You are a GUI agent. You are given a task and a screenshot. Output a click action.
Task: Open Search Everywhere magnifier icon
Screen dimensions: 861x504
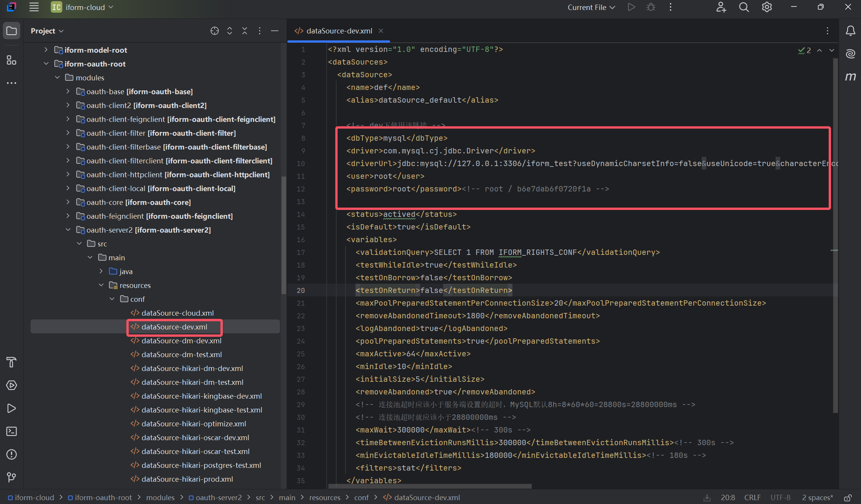tap(744, 7)
